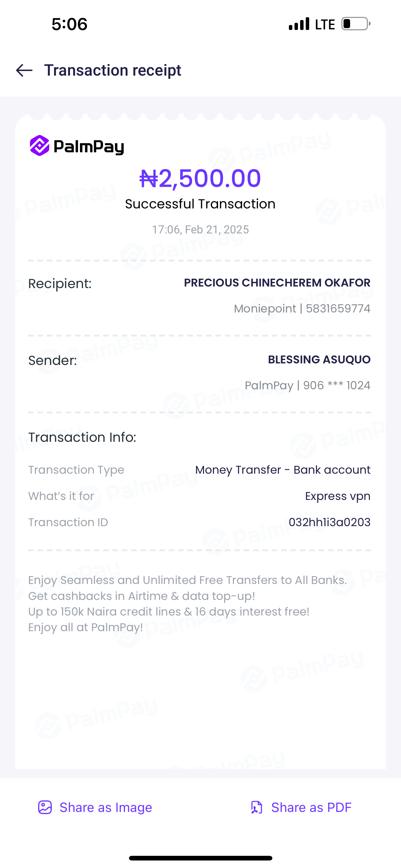
Task: Tap sender name BLESSING ASUQUO
Action: 319,360
